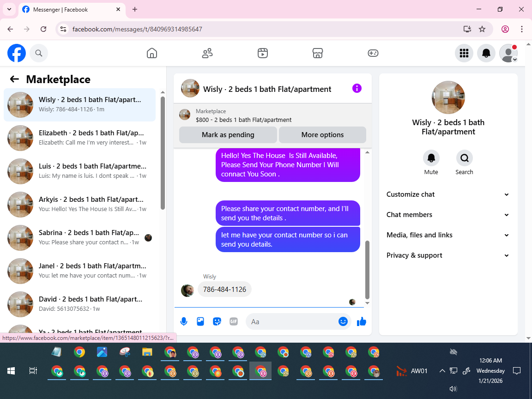Click Wisly's phone number message 786-484-1126

click(224, 290)
